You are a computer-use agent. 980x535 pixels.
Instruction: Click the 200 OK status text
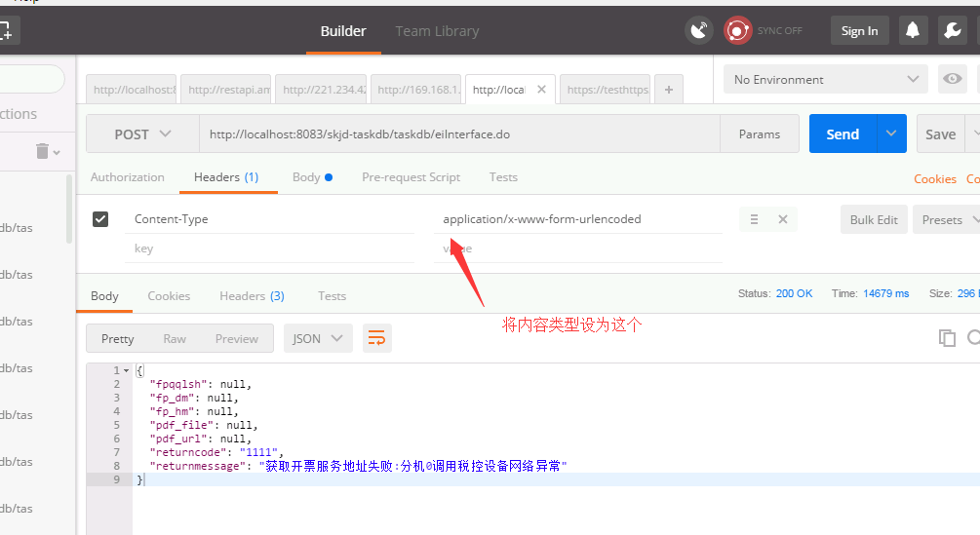point(794,293)
